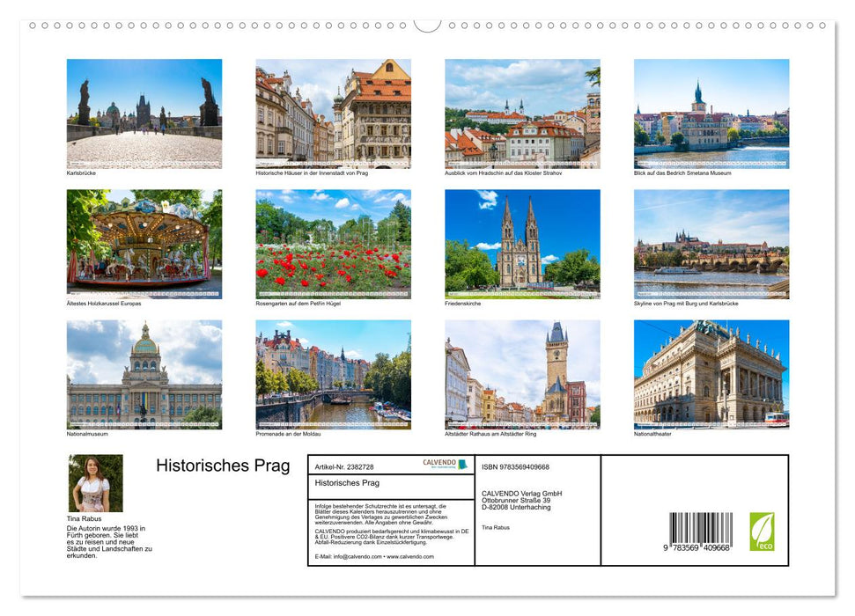Click the info@calvendo.com email line
Screen dimensions: 855x616
pyautogui.click(x=374, y=556)
